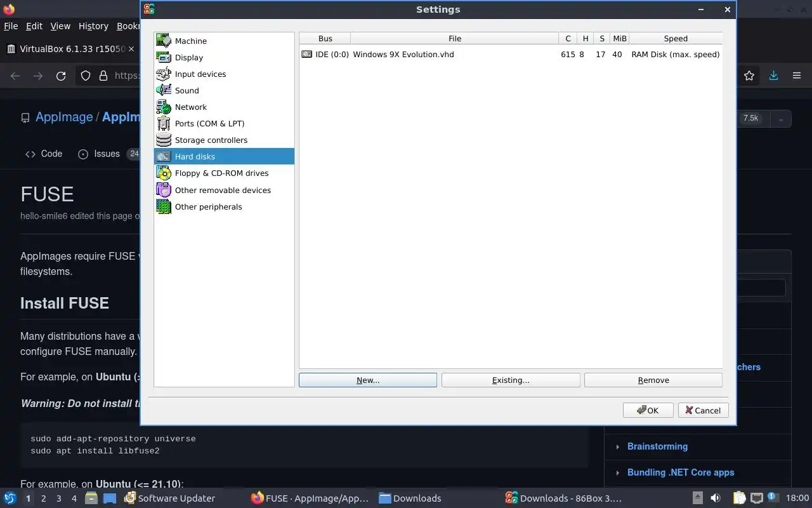Image resolution: width=812 pixels, height=508 pixels.
Task: Open Downloads - 86Box taskbar item
Action: pos(563,498)
